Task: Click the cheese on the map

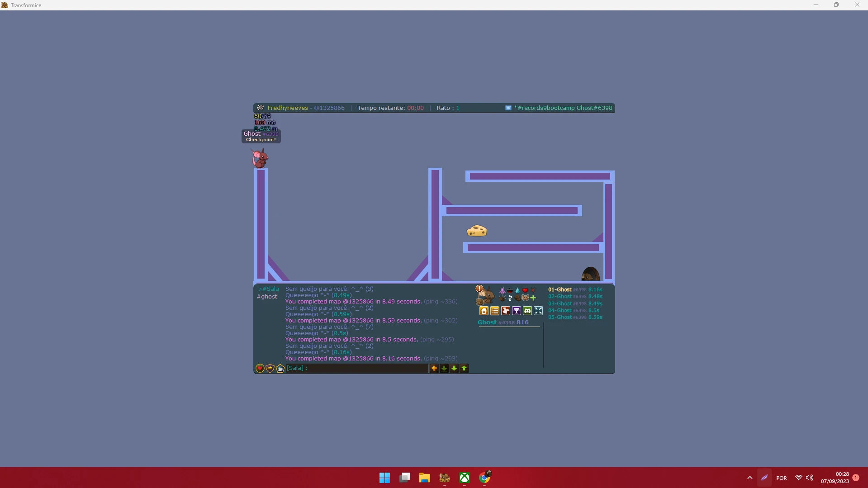Action: (477, 231)
